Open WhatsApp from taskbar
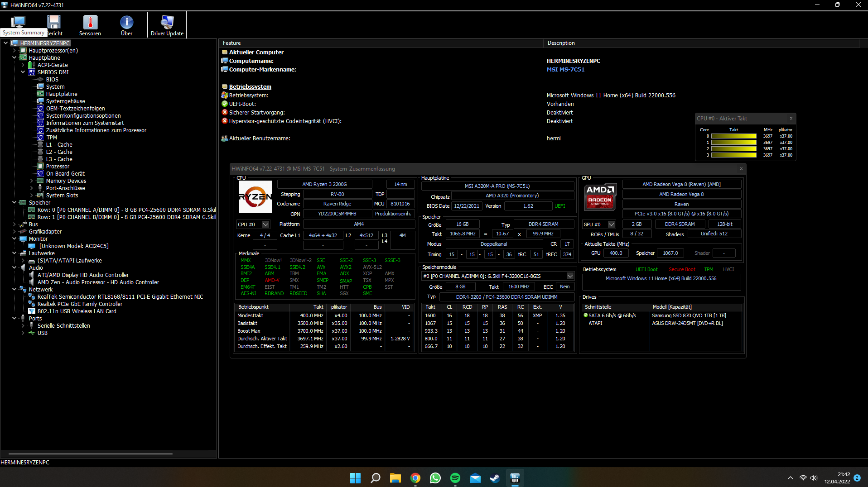The width and height of the screenshot is (868, 487). pyautogui.click(x=435, y=478)
